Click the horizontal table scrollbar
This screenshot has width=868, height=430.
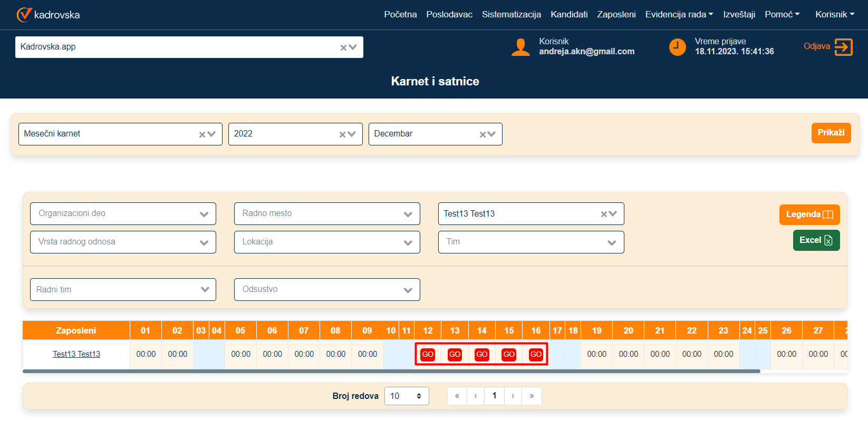tap(391, 372)
